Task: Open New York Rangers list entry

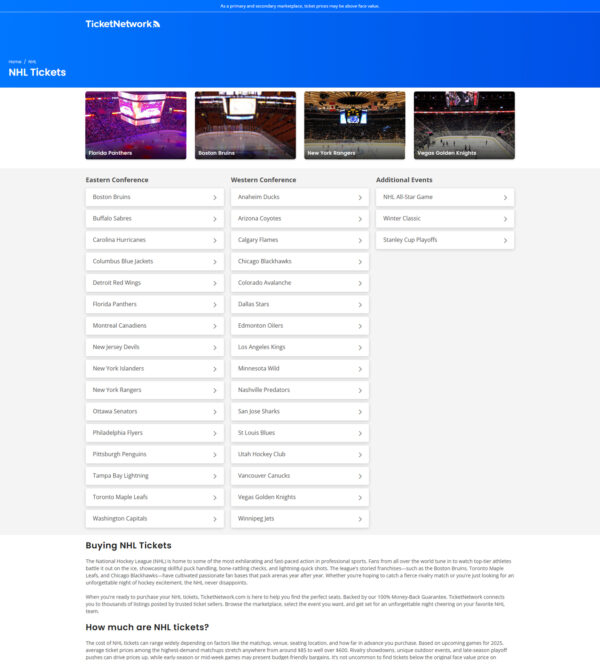Action: 154,390
